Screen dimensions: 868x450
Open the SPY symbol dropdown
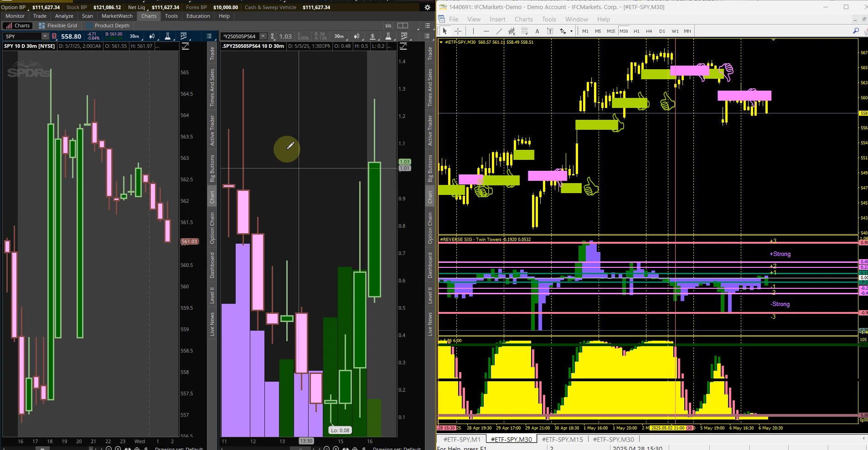tap(45, 36)
